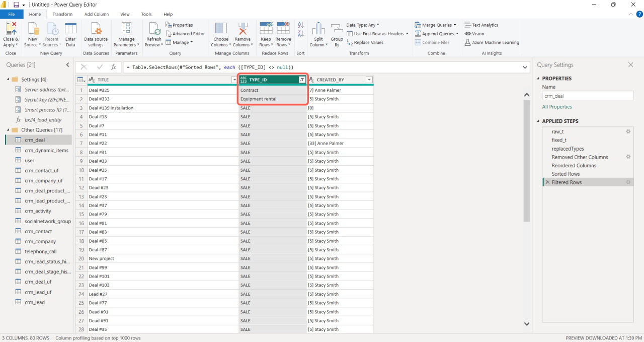Expand the formula bar

click(525, 67)
